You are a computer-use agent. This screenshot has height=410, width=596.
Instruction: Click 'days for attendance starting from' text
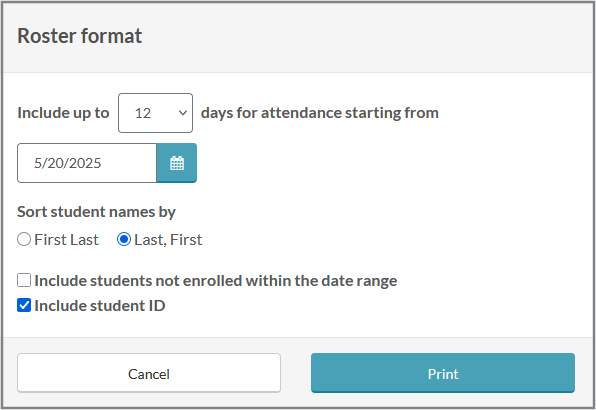pyautogui.click(x=320, y=113)
